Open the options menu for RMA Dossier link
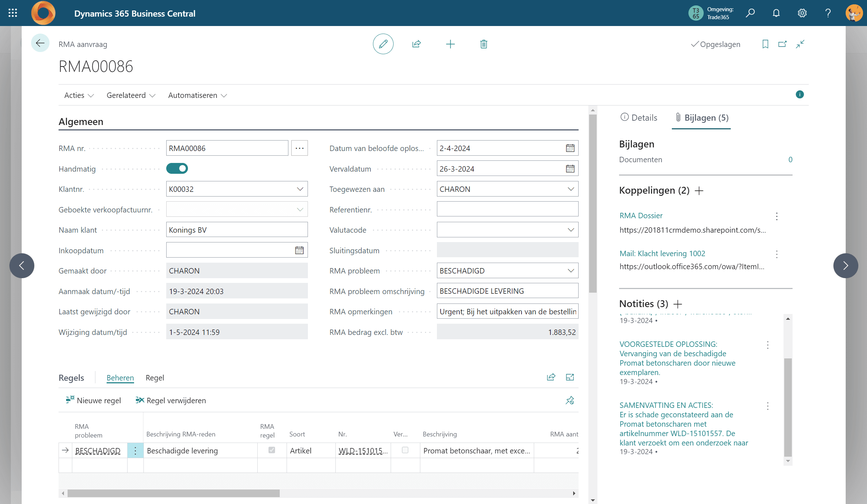The image size is (867, 504). pyautogui.click(x=777, y=216)
